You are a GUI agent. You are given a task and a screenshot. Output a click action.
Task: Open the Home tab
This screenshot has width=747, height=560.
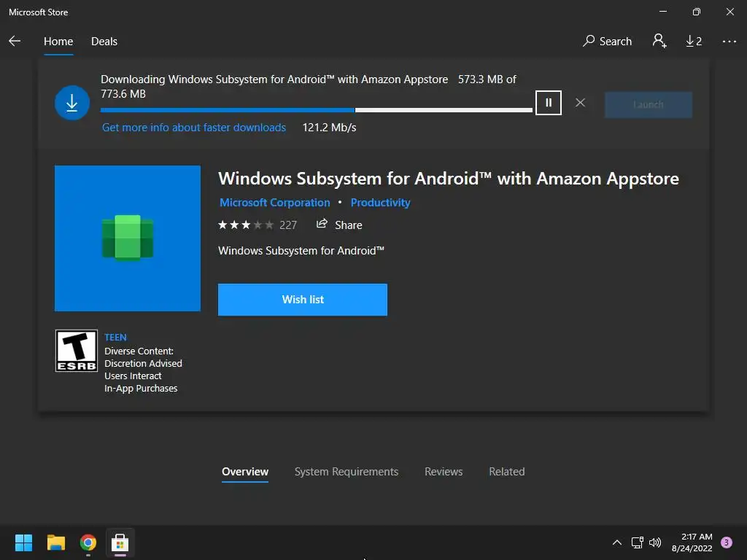click(58, 42)
